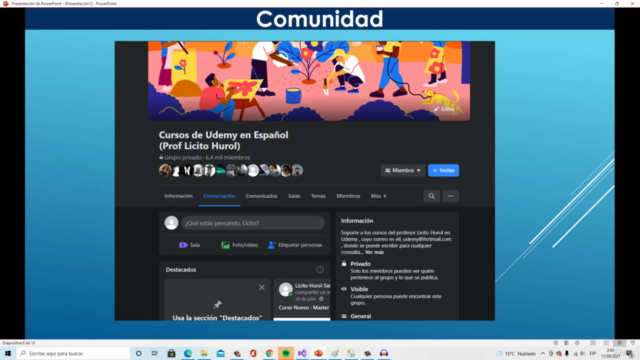This screenshot has width=640, height=360.
Task: Click the Editar pencil on the cover photo
Action: pyautogui.click(x=444, y=109)
